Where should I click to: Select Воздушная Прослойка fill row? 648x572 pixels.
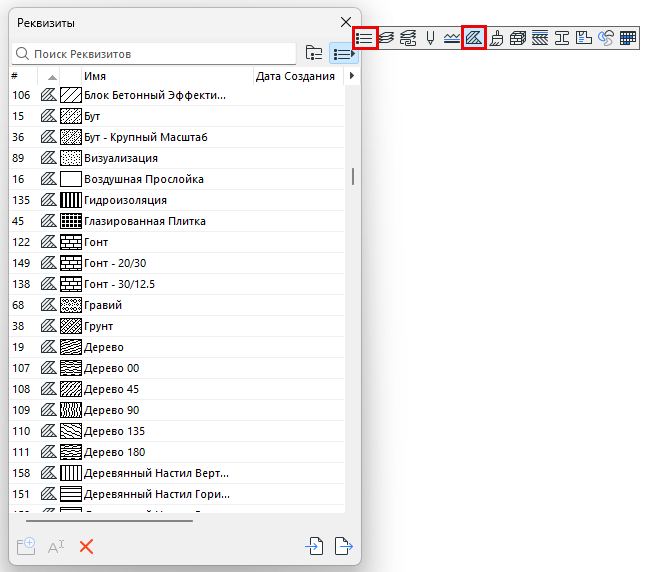tap(177, 179)
